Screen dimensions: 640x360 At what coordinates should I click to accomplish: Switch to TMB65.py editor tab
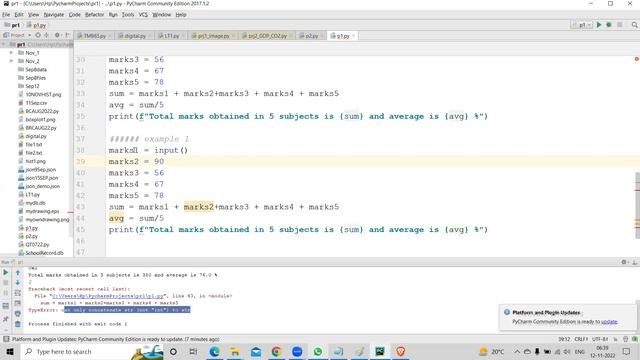[95, 36]
